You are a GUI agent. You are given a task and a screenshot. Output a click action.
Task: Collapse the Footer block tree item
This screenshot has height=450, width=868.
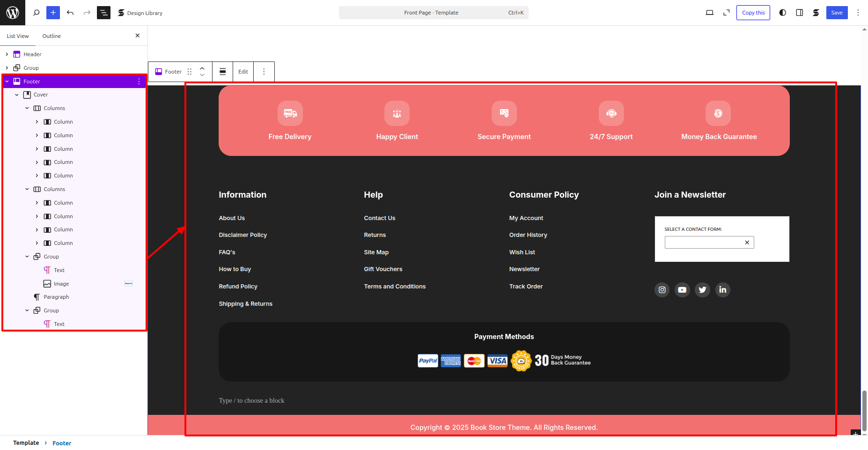click(x=7, y=81)
